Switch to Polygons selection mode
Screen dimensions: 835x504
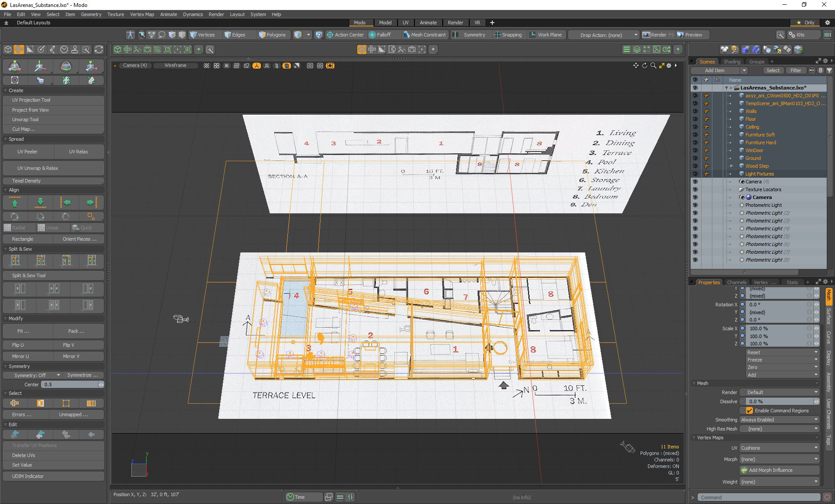(272, 35)
